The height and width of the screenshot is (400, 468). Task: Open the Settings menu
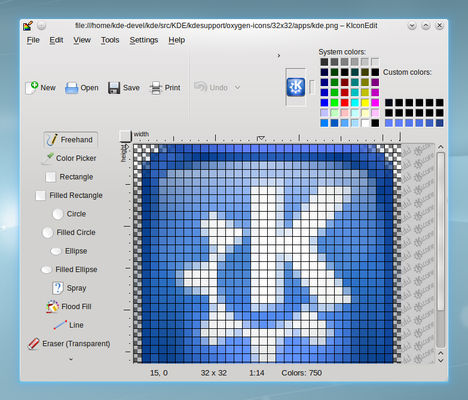pos(144,40)
